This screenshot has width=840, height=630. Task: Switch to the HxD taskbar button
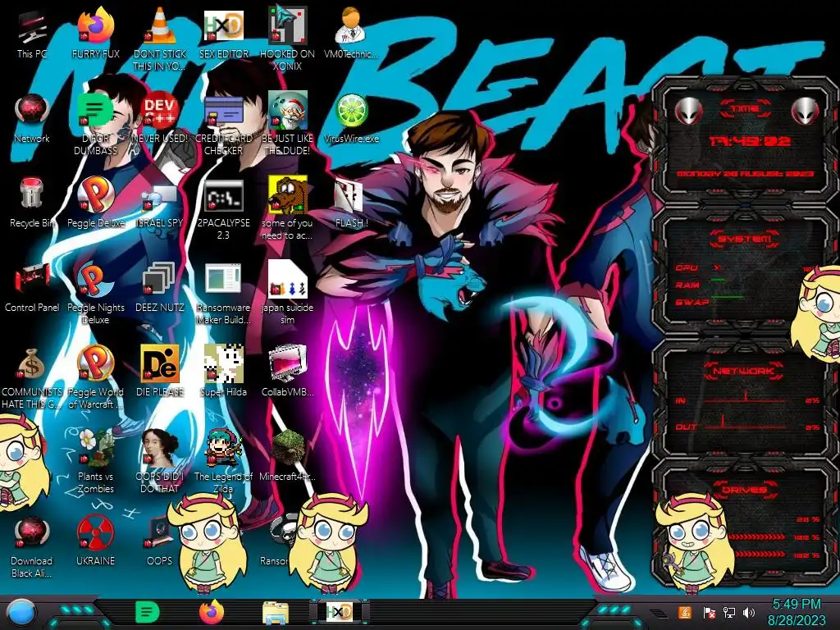coord(339,612)
